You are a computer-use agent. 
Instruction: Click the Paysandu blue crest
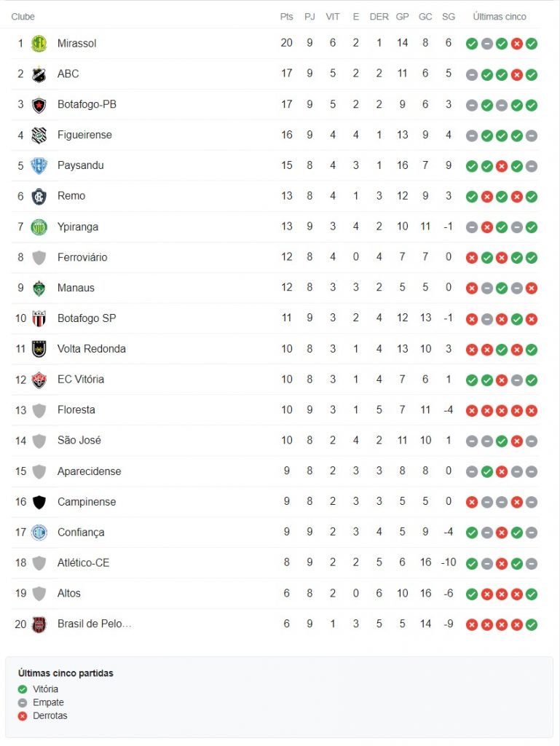(x=39, y=165)
